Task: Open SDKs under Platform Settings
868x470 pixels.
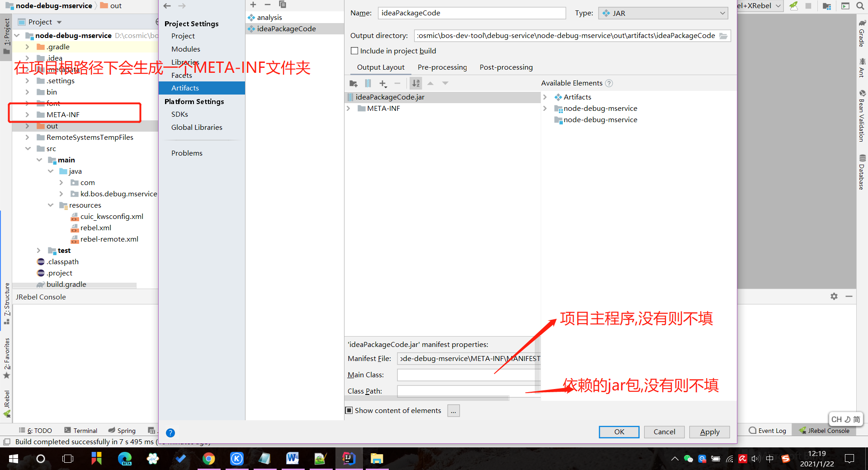Action: pos(179,114)
